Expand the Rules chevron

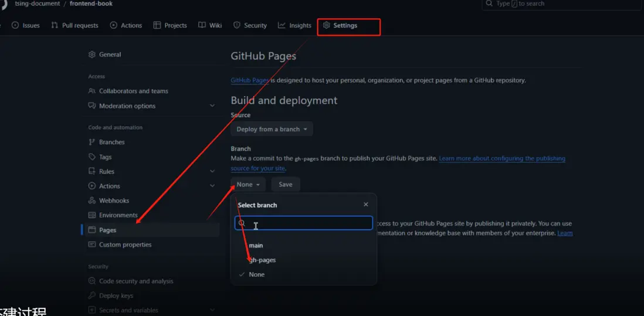pyautogui.click(x=212, y=171)
